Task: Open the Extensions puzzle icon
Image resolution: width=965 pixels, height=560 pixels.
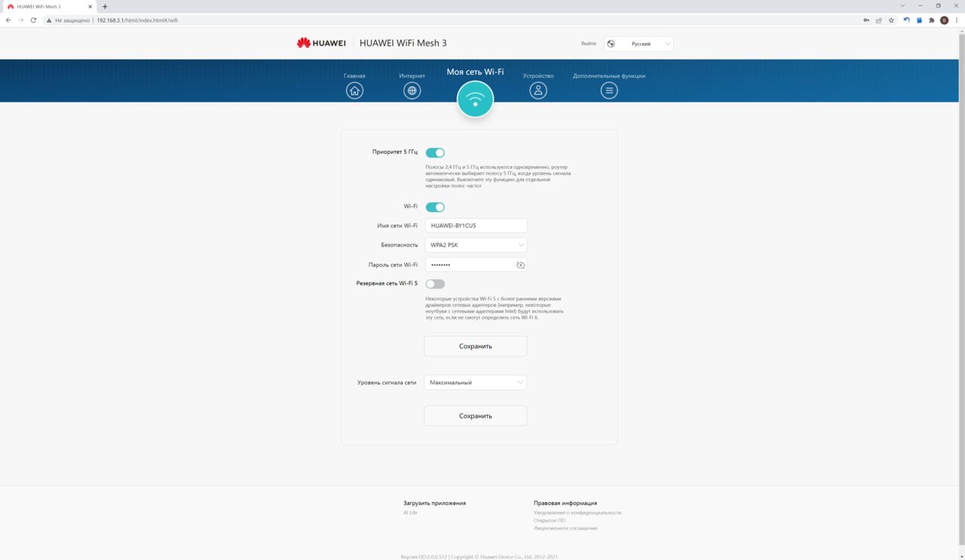Action: click(x=932, y=20)
